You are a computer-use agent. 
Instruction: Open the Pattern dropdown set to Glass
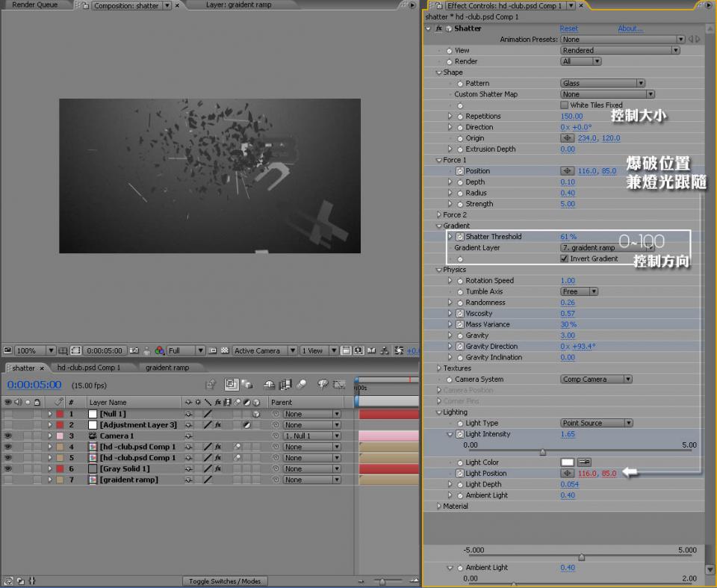point(602,84)
